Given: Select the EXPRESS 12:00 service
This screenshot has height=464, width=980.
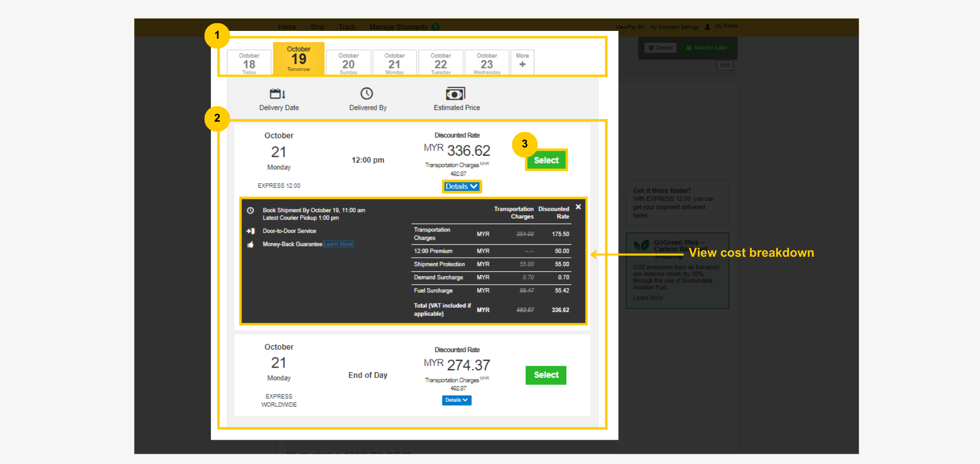Looking at the screenshot, I should click(546, 160).
